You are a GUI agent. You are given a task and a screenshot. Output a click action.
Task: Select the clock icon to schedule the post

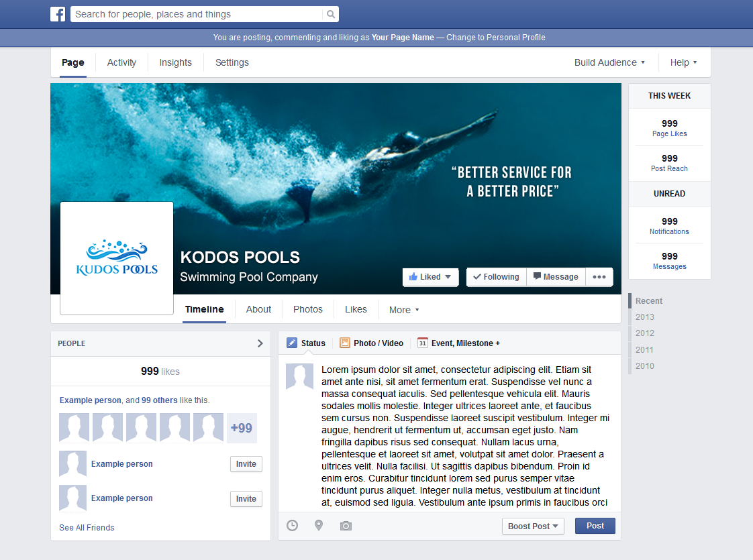click(x=292, y=526)
